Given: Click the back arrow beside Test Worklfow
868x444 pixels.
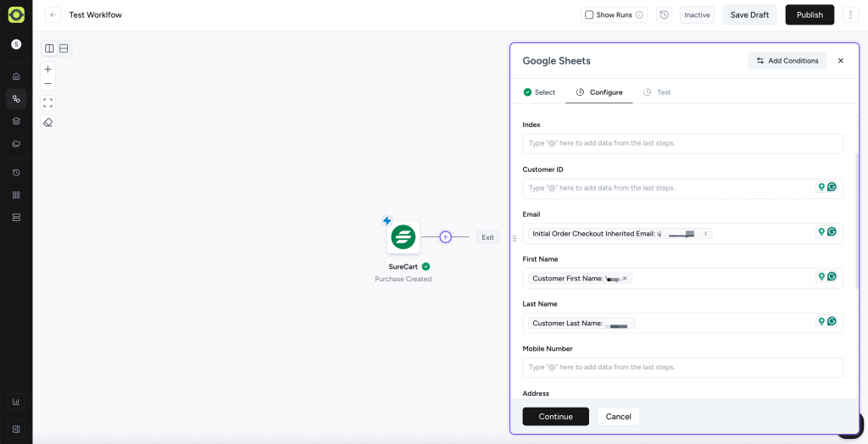Looking at the screenshot, I should pos(53,15).
